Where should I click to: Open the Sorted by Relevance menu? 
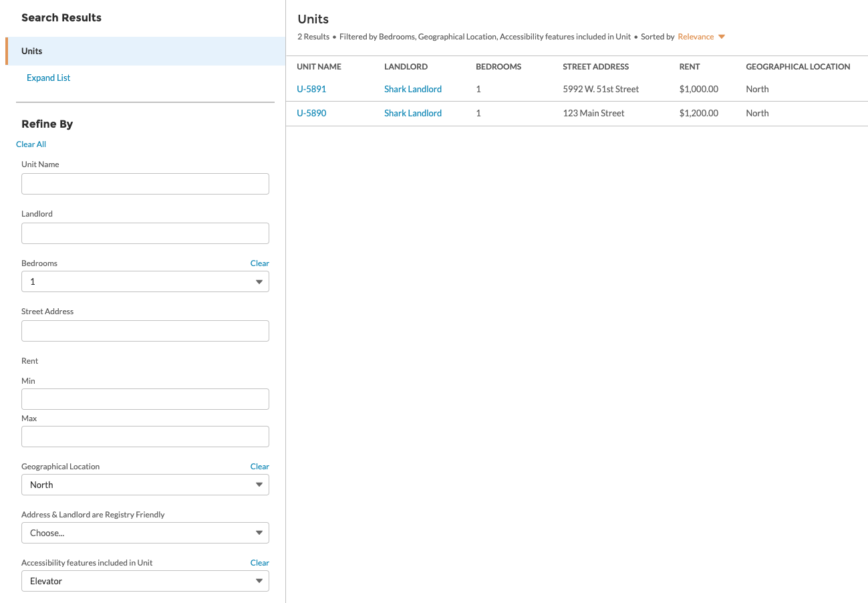coord(702,37)
